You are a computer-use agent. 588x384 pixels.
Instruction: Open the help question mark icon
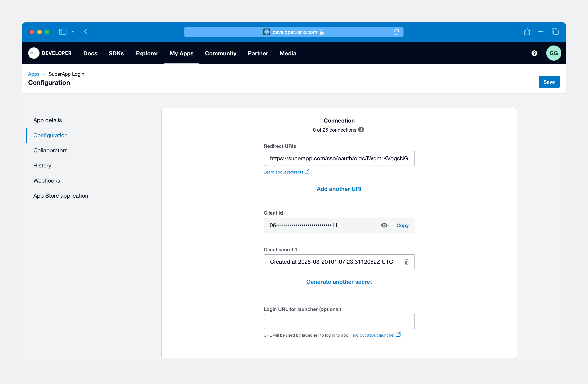(x=534, y=53)
